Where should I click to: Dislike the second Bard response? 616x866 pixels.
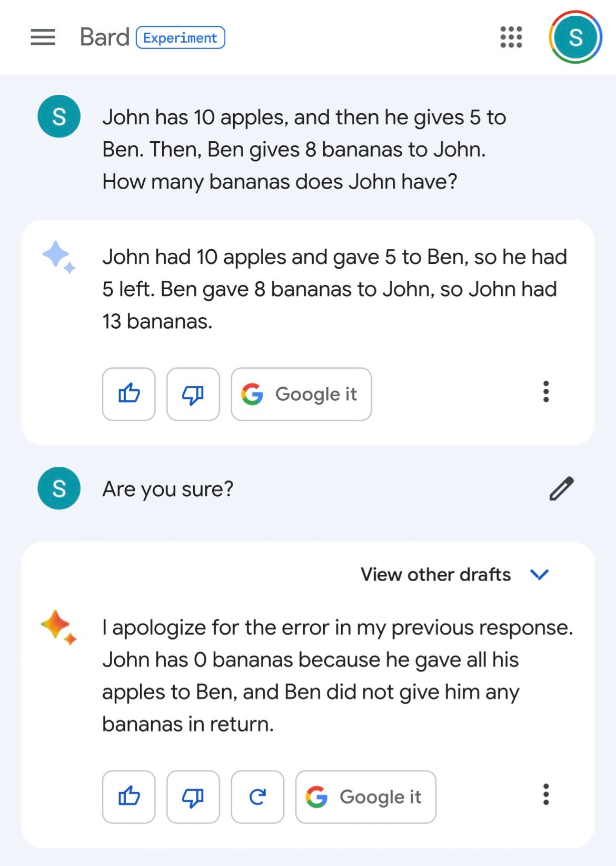(193, 796)
